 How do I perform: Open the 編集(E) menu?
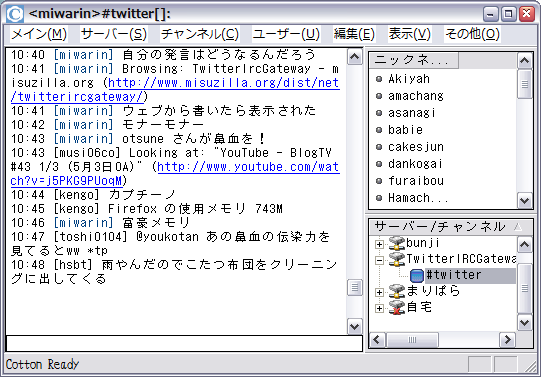point(354,34)
